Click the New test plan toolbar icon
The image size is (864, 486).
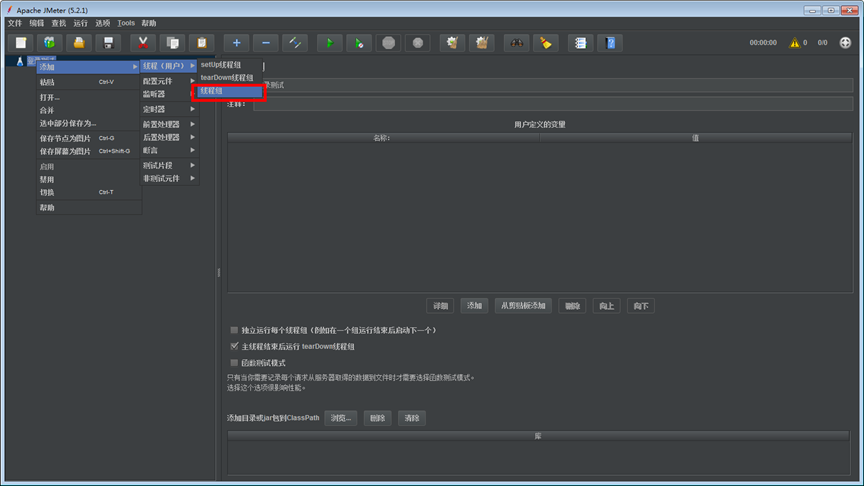point(20,43)
